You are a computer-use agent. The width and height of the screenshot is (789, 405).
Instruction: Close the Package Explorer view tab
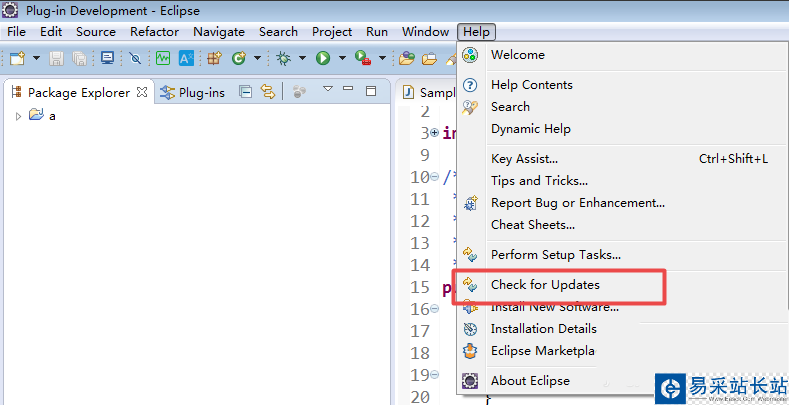pyautogui.click(x=142, y=92)
